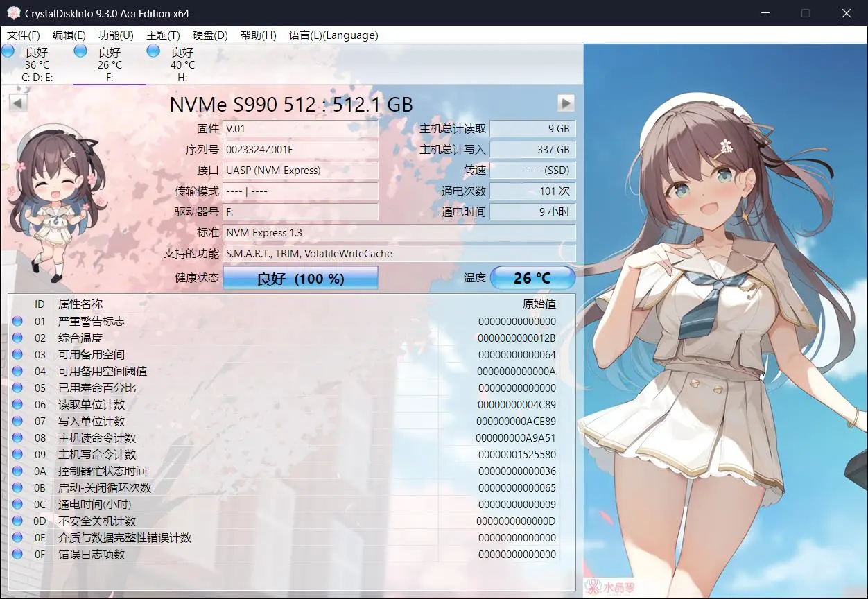
Task: Click the 固件 firmware V.01 field
Action: pos(300,129)
